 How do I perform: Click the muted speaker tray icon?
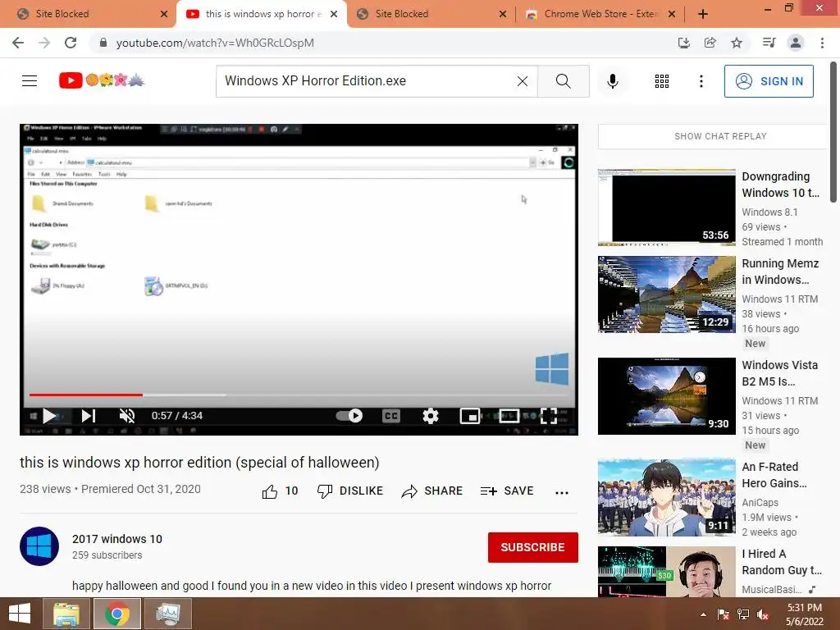[x=763, y=614]
